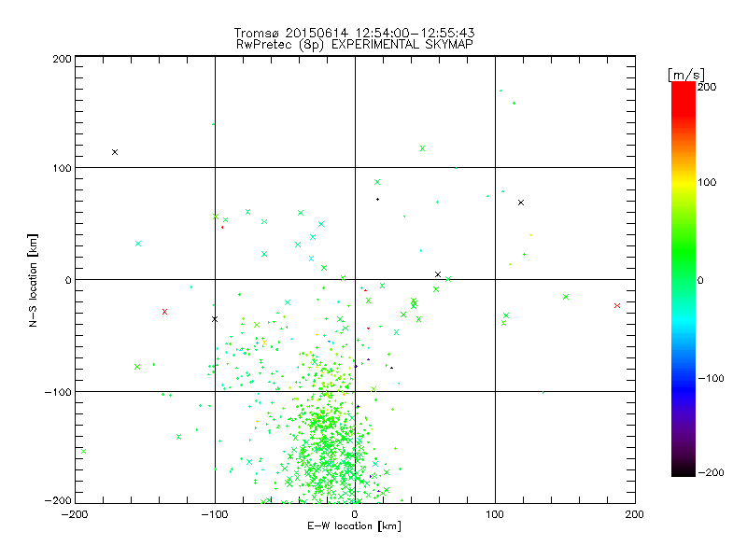Click the colorbar label "200" at top

[x=707, y=87]
